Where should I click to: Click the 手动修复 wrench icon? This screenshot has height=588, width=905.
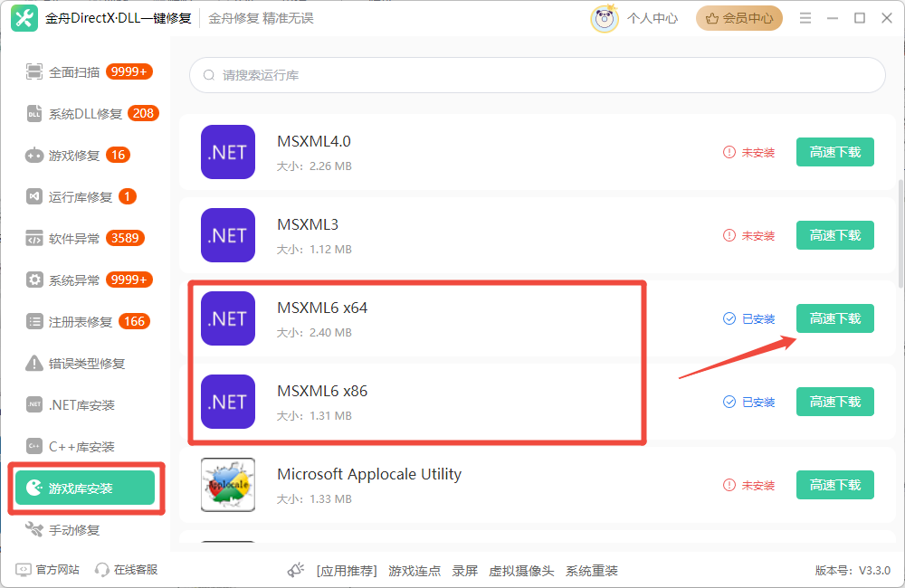(x=34, y=529)
